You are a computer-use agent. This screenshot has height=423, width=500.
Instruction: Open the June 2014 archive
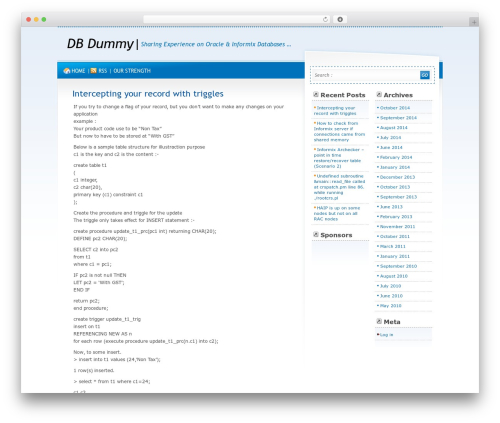click(x=391, y=147)
